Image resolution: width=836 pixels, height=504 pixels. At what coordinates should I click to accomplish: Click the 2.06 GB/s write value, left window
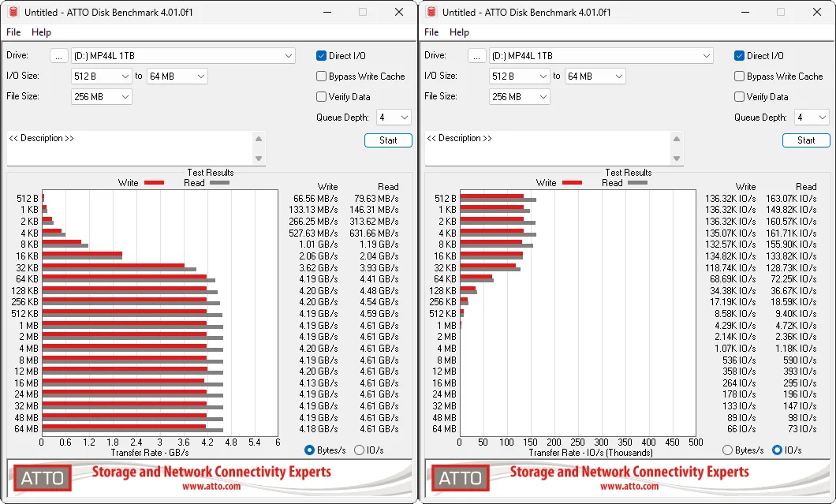[319, 256]
